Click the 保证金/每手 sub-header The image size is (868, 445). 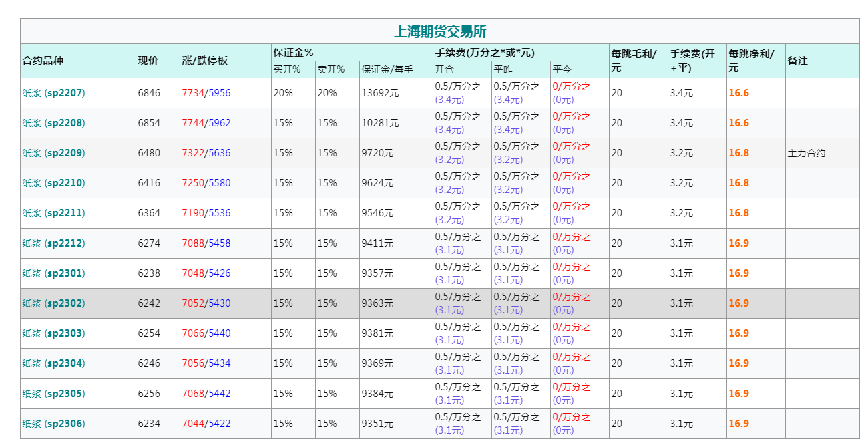(387, 69)
